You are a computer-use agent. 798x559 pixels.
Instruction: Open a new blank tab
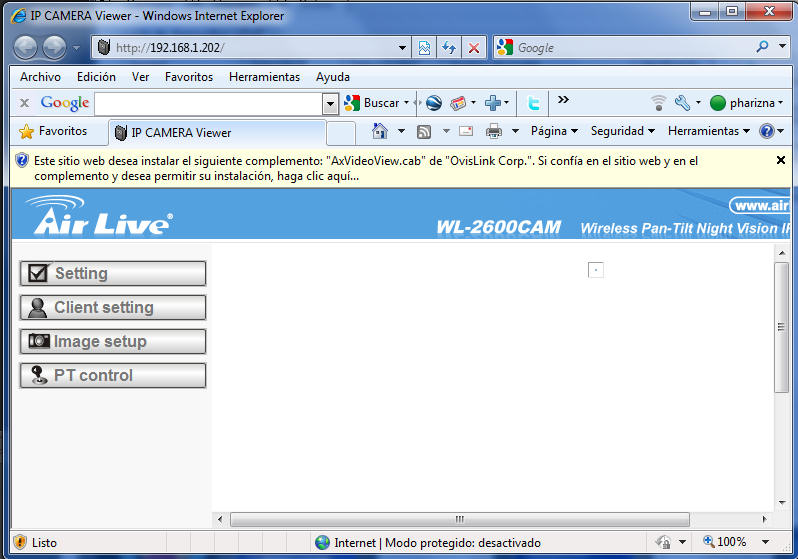[x=341, y=134]
